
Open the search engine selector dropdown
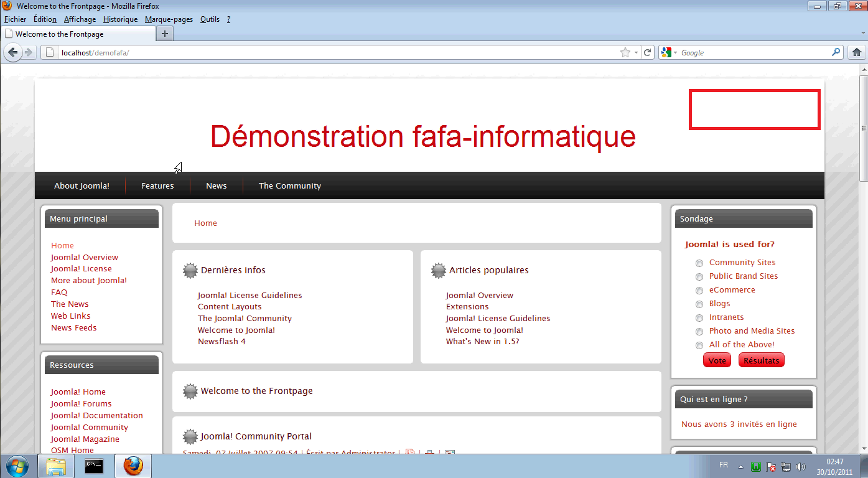click(675, 53)
